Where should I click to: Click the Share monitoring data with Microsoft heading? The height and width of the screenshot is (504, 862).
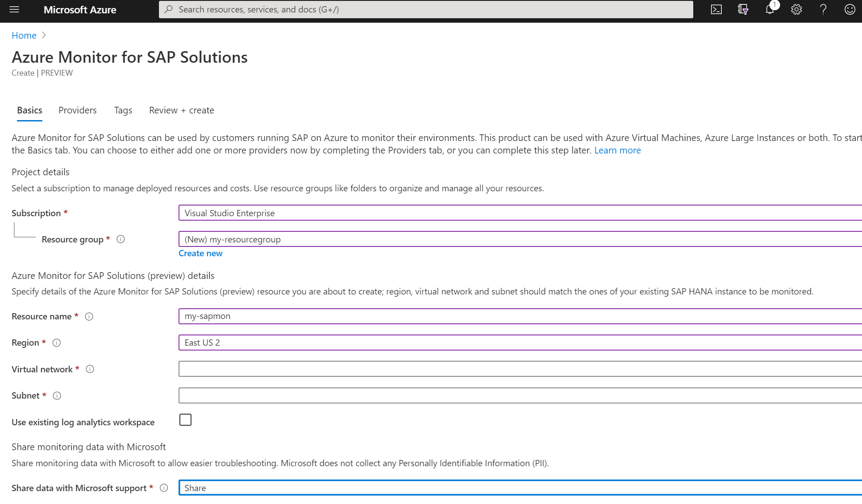click(89, 447)
